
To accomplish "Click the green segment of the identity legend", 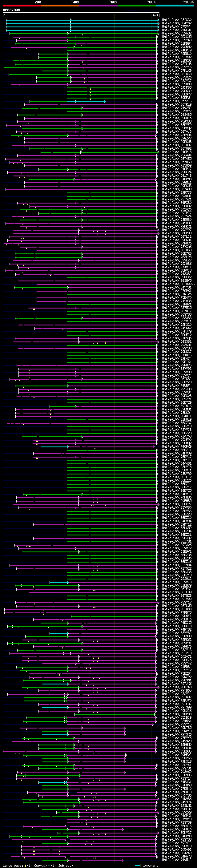I will 137,6.
